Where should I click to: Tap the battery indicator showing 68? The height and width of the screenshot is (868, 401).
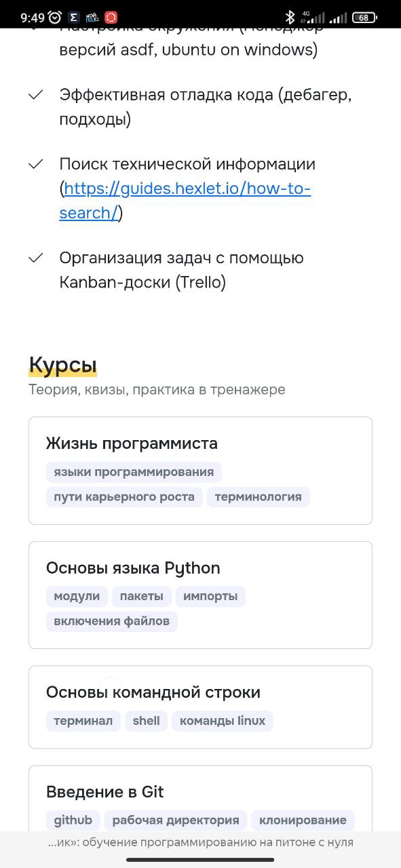365,18
